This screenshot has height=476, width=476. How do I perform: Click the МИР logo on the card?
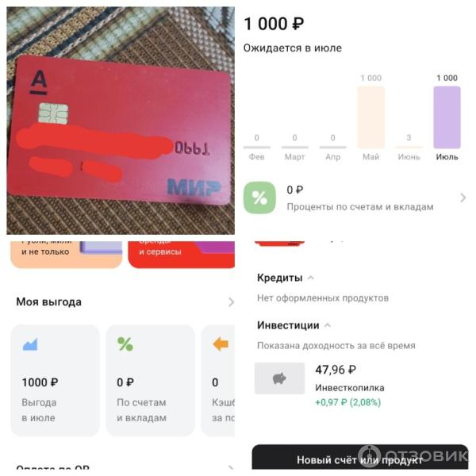[x=194, y=186]
